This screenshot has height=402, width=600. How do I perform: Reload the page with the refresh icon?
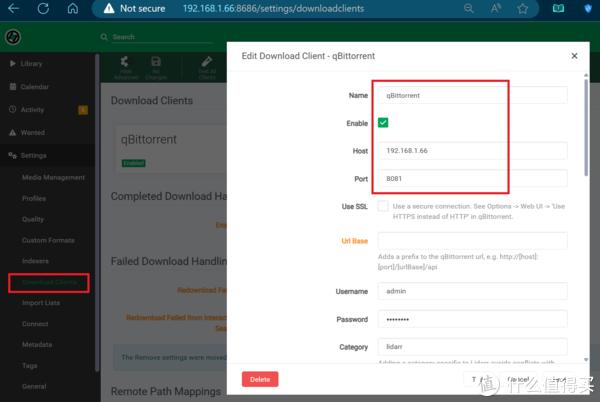(x=43, y=8)
